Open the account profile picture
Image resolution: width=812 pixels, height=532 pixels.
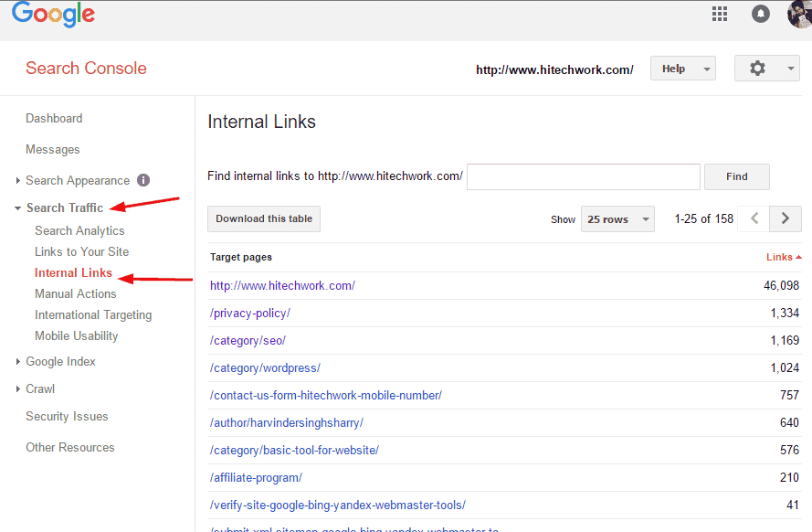click(x=799, y=14)
